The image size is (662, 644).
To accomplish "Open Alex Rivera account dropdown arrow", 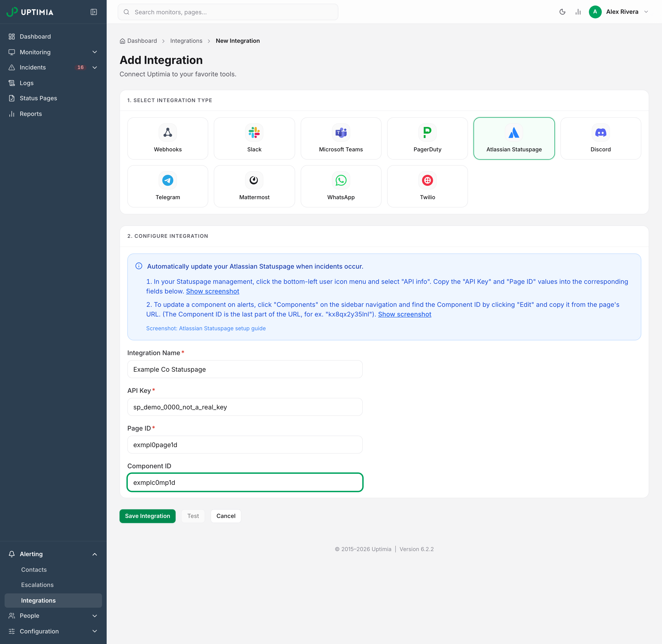I will click(x=646, y=12).
